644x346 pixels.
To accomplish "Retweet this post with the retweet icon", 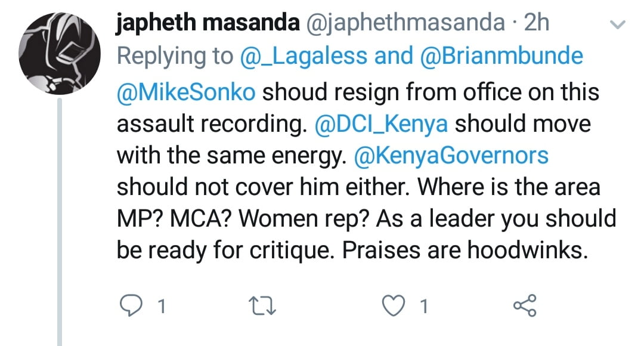I will (261, 306).
